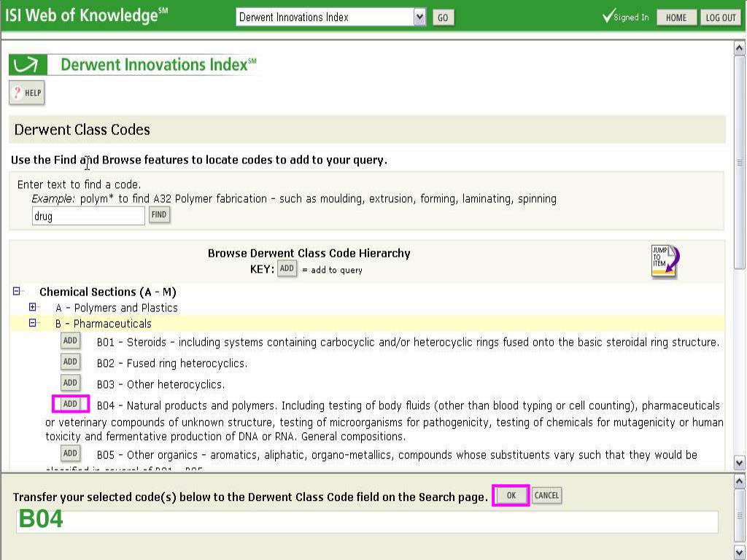Click the selected codes field showing B04

coord(367,522)
